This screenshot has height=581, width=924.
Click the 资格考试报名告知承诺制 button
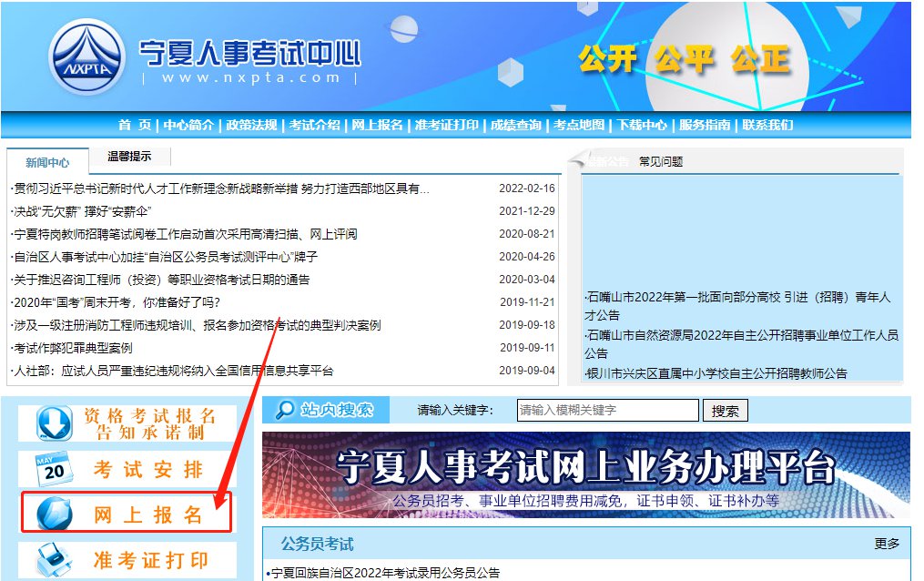(127, 423)
